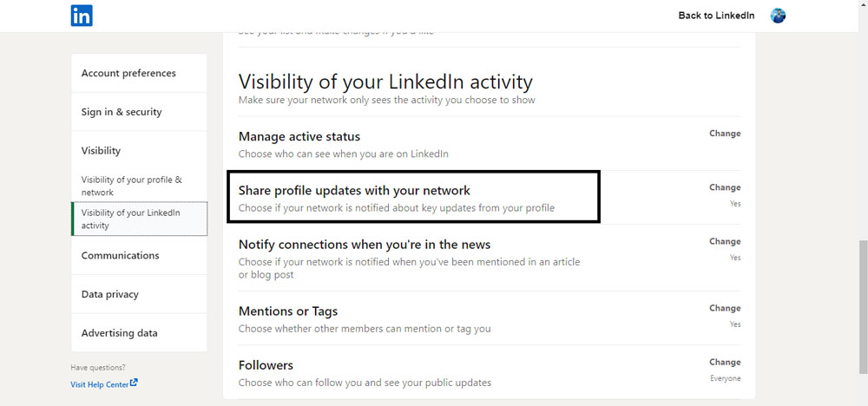The width and height of the screenshot is (868, 406).
Task: Click the LinkedIn logo icon
Action: pos(82,16)
